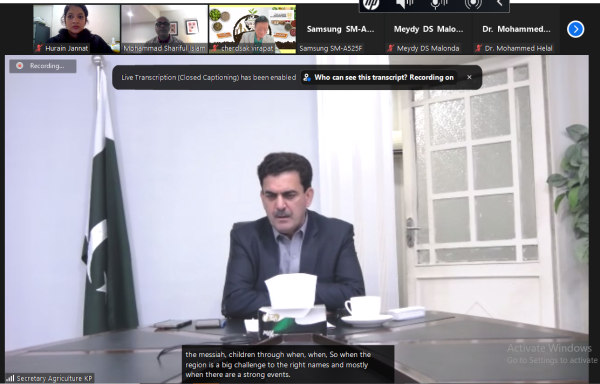Click the muted mic icon beside Hurain Jannat
Image resolution: width=600 pixels, height=384 pixels.
[39, 48]
